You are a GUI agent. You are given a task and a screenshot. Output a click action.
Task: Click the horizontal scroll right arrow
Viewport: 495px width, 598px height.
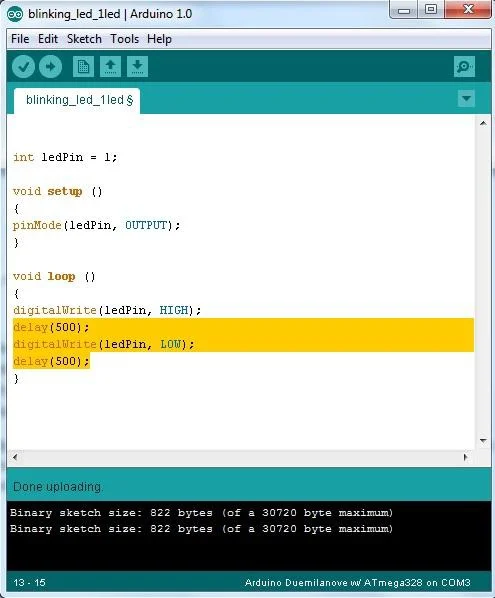[465, 457]
